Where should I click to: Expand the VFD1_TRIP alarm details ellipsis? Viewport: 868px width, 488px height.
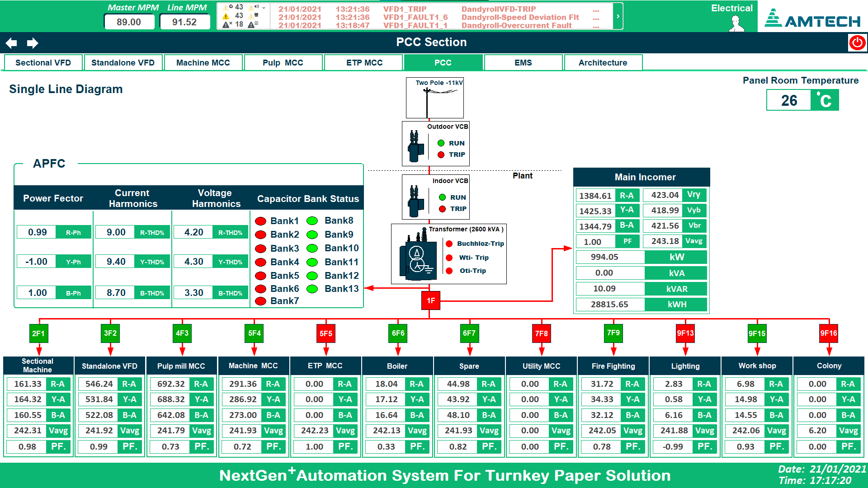596,9
